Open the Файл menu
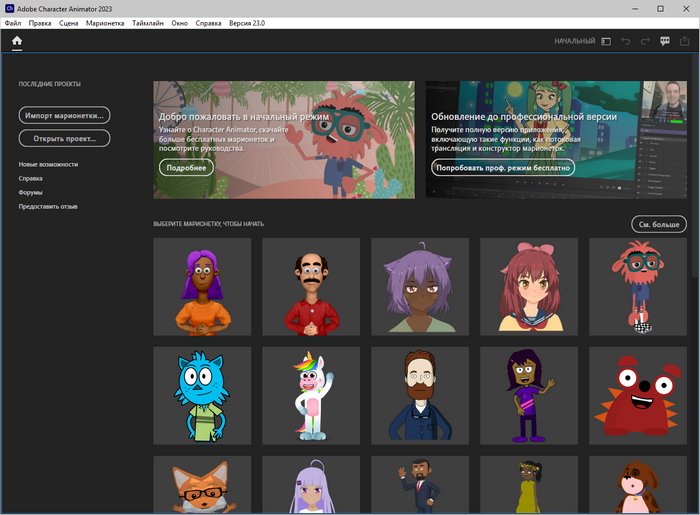Viewport: 700px width, 515px height. click(x=13, y=23)
